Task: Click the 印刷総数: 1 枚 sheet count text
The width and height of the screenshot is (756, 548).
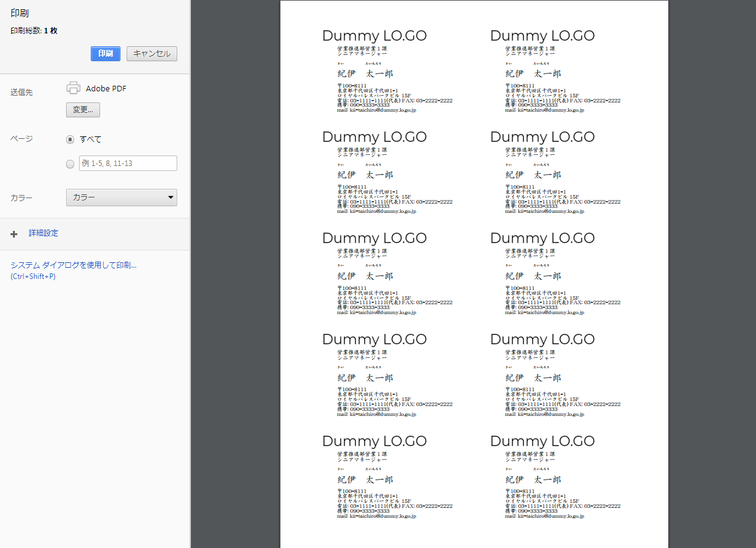Action: click(x=34, y=31)
